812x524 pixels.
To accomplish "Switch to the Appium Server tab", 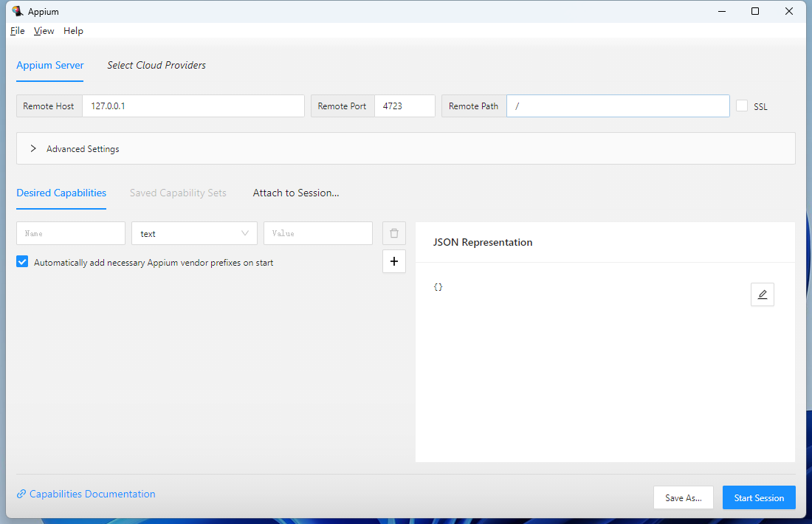I will [50, 65].
